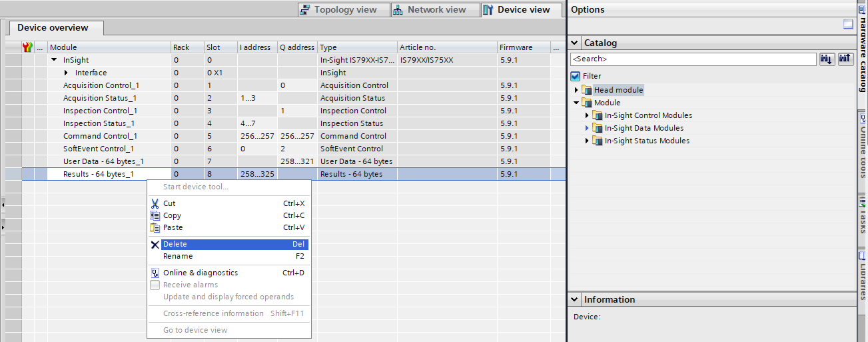Expand the Interface row arrow
Viewport: 868px width, 342px height.
pyautogui.click(x=67, y=73)
